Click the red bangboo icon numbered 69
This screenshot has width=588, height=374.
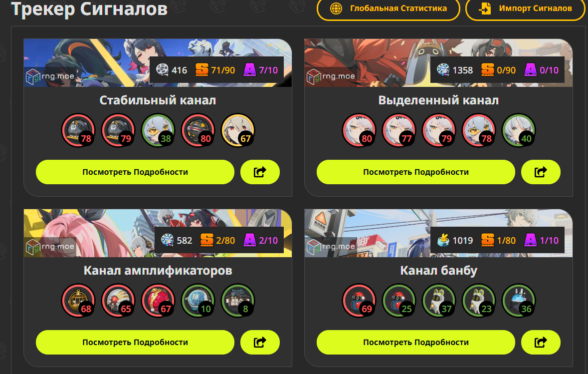tap(359, 301)
